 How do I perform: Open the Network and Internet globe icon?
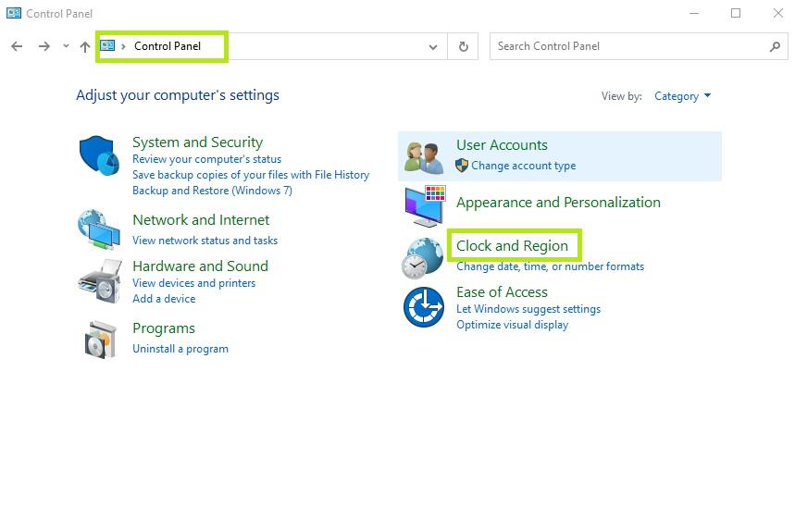99,229
